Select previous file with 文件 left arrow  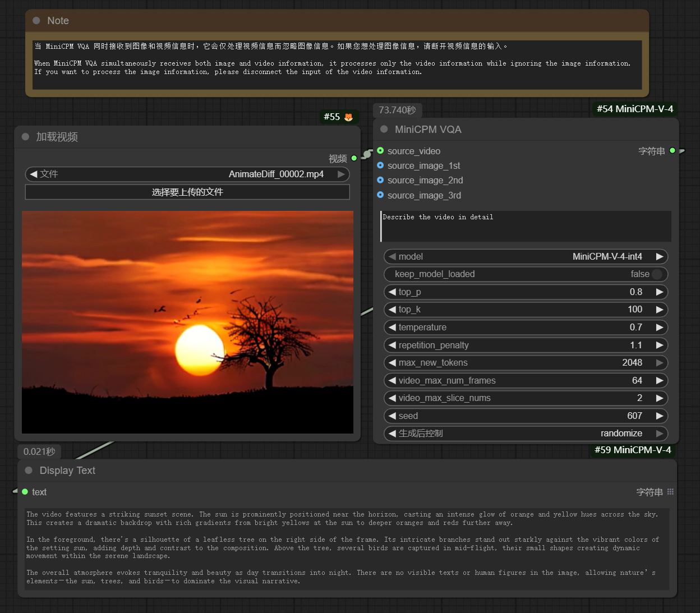click(34, 174)
